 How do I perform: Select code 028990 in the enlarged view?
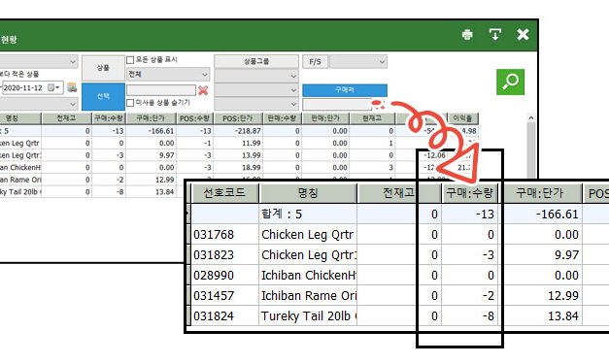(224, 276)
